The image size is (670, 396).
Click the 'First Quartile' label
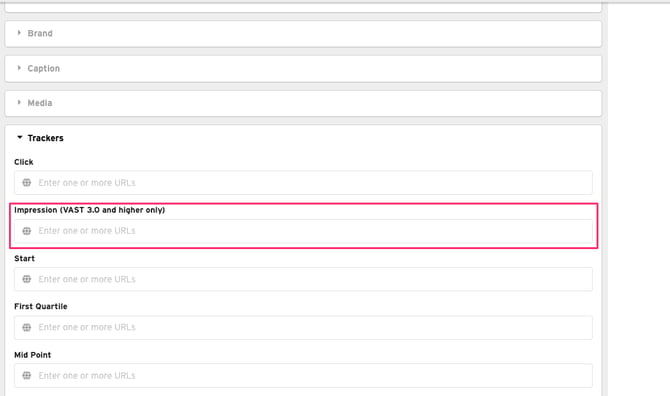point(41,307)
